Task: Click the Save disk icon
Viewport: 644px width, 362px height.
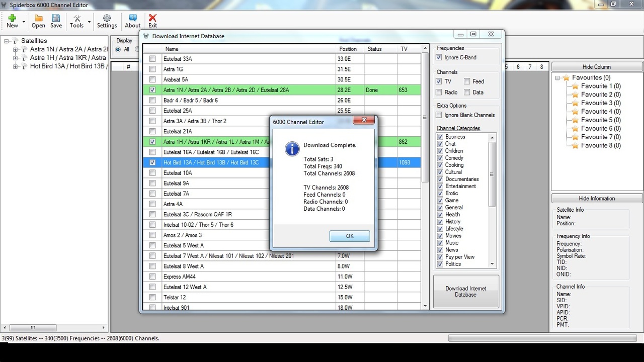Action: pyautogui.click(x=56, y=18)
